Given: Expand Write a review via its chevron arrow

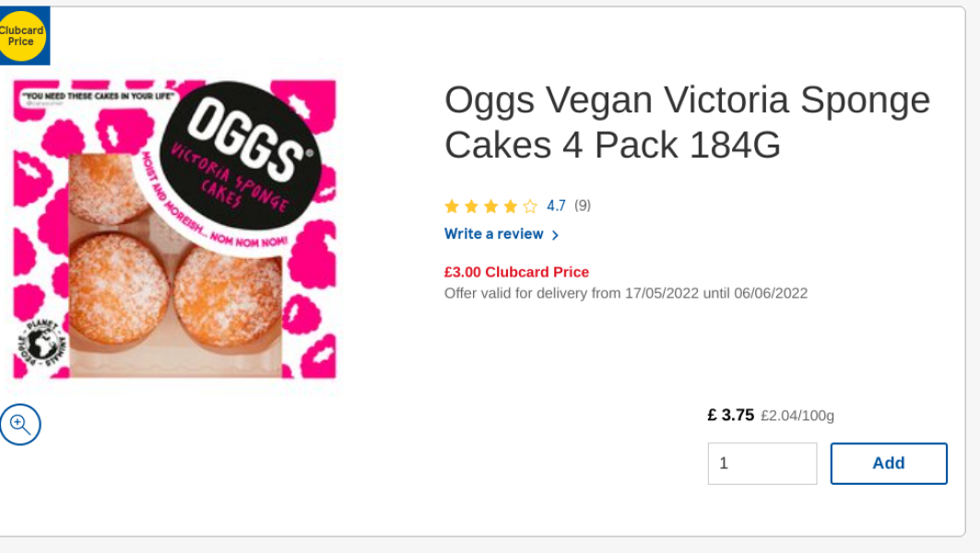Looking at the screenshot, I should point(555,235).
